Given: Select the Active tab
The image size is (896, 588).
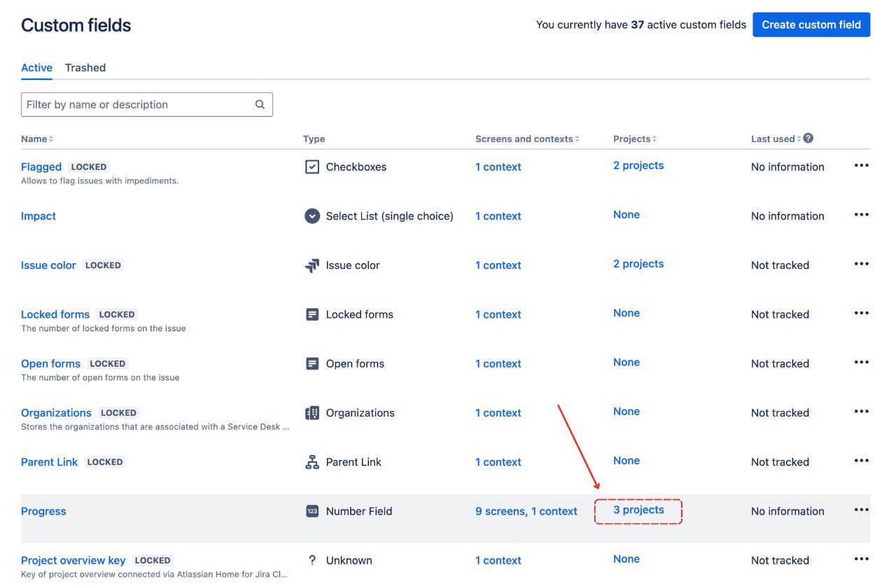Looking at the screenshot, I should point(36,68).
